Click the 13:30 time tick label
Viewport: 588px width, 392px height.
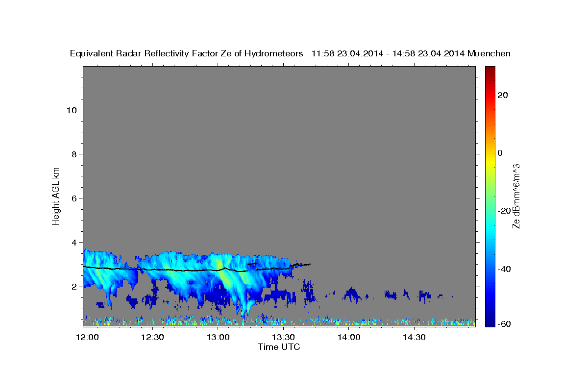click(283, 337)
